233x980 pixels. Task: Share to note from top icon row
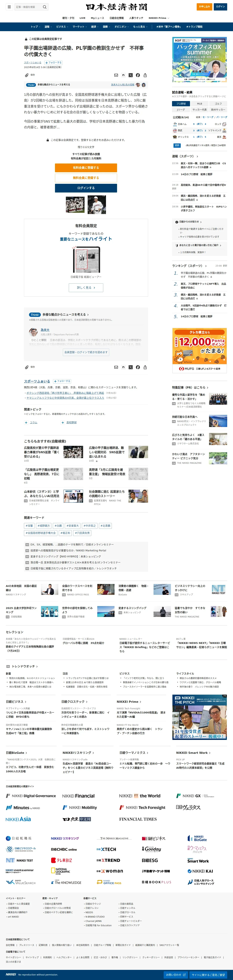pos(123,75)
